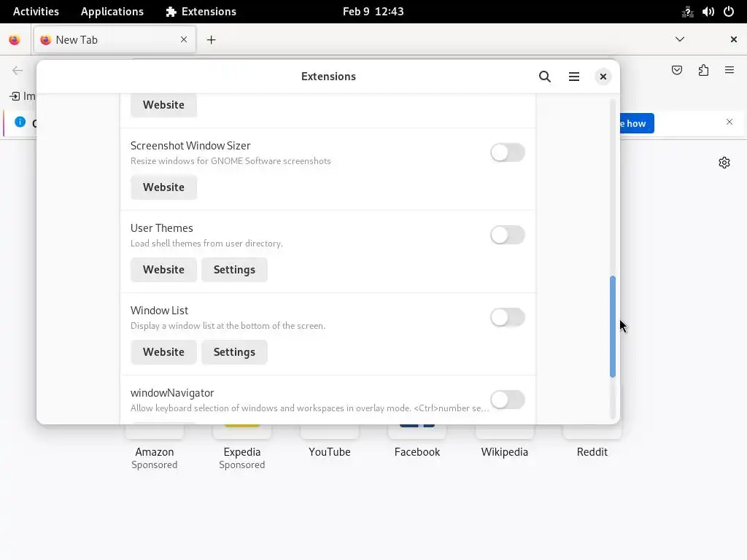The width and height of the screenshot is (747, 560).
Task: Open Amazon sponsored shortcut
Action: click(x=155, y=451)
